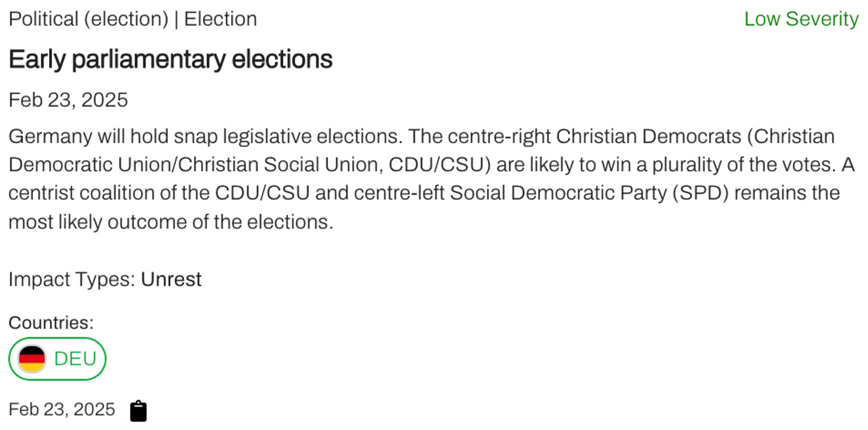868x430 pixels.
Task: Click the clipboard copy icon
Action: click(x=138, y=411)
